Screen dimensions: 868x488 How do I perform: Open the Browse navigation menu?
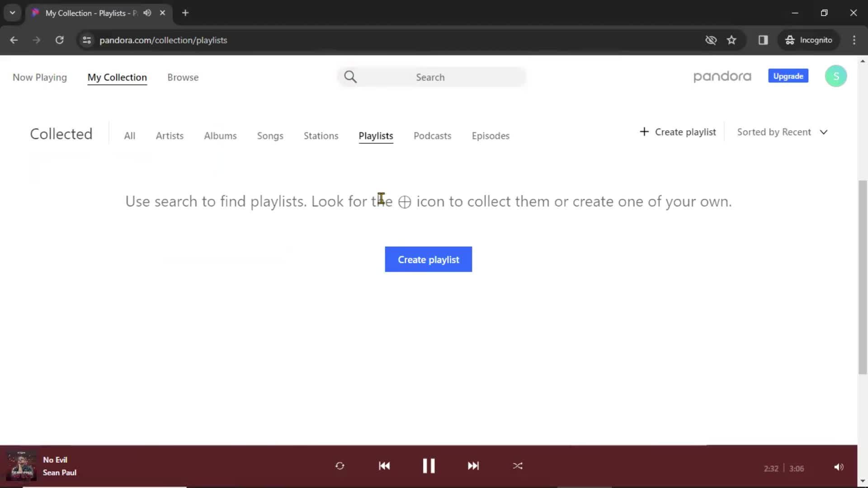click(x=183, y=77)
